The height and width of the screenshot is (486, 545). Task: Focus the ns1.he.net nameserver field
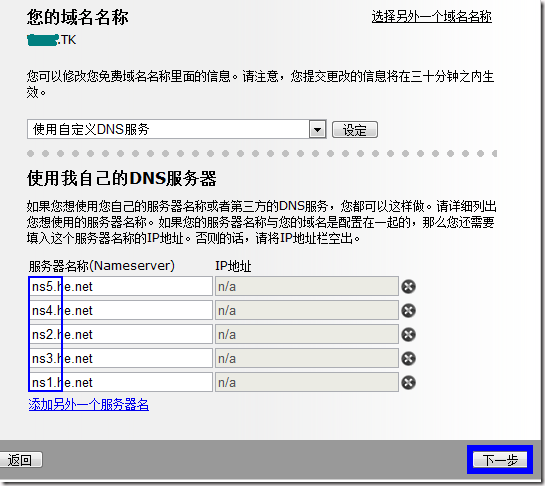tap(120, 382)
